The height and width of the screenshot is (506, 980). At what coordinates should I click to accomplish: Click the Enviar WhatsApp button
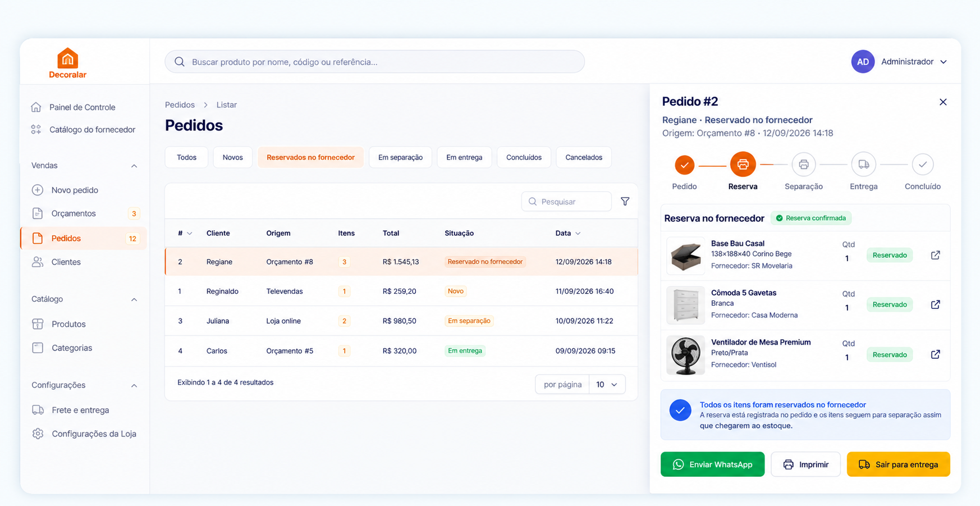pyautogui.click(x=712, y=464)
